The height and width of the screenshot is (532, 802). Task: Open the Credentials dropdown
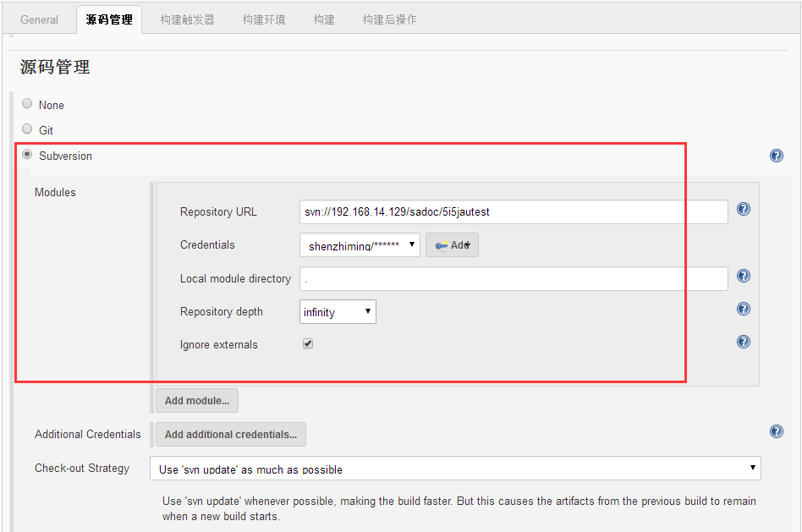[360, 245]
